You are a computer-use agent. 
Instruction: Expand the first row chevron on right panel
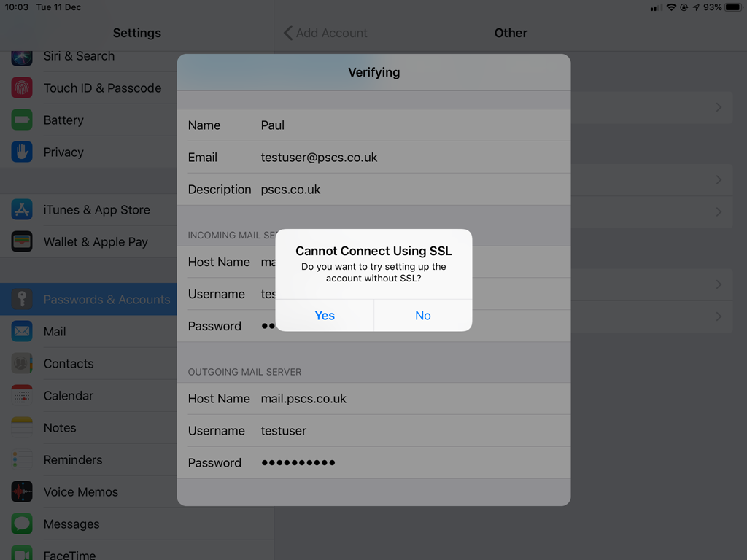(x=719, y=107)
